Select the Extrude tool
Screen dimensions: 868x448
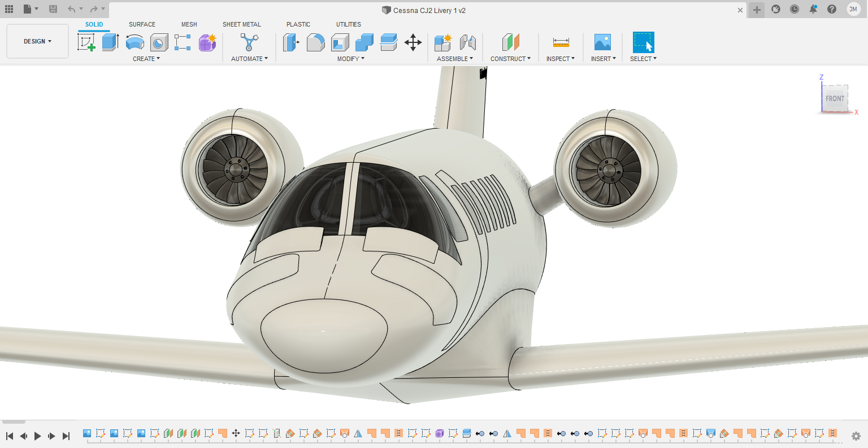110,42
